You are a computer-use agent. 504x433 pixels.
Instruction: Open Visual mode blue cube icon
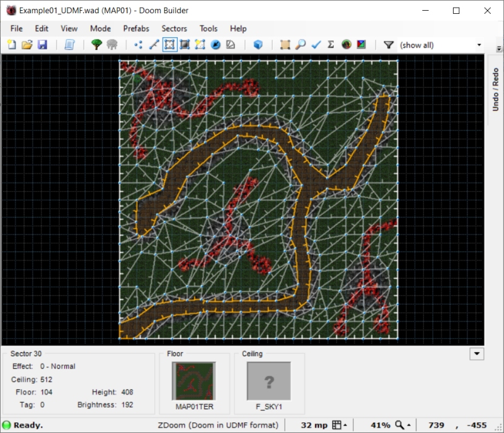[258, 44]
